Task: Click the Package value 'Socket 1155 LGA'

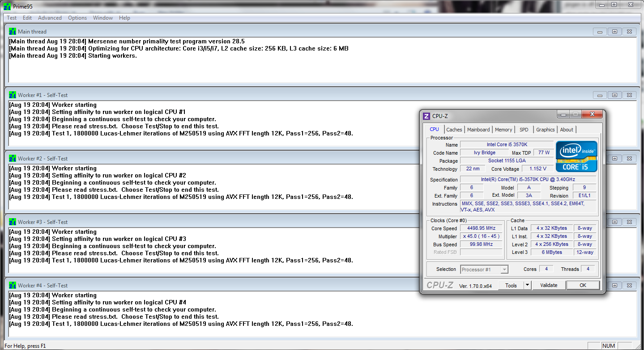Action: pyautogui.click(x=506, y=160)
